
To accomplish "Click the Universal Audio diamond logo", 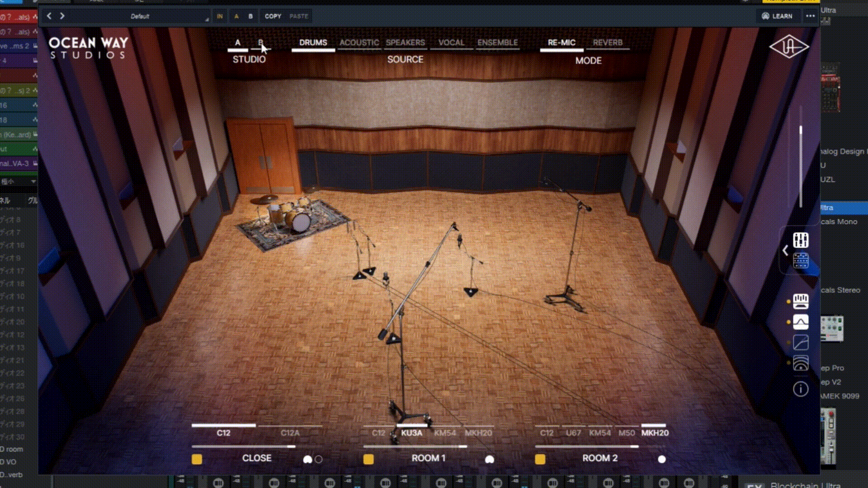I will 789,47.
